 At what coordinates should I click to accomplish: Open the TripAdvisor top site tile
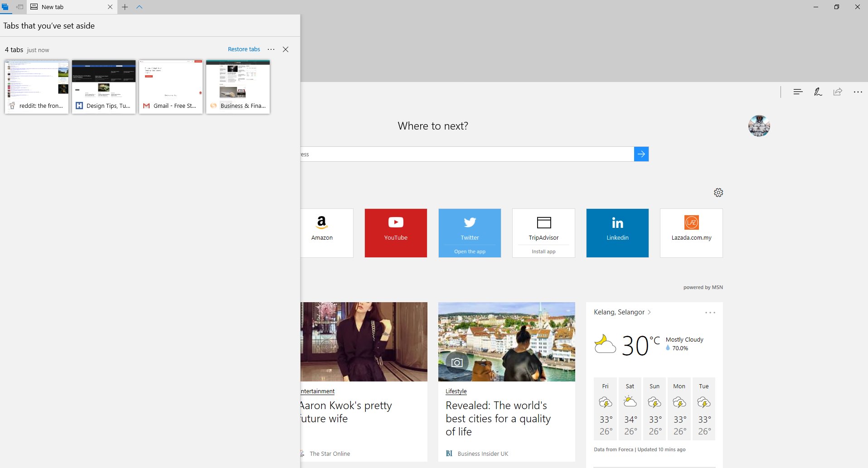[543, 233]
